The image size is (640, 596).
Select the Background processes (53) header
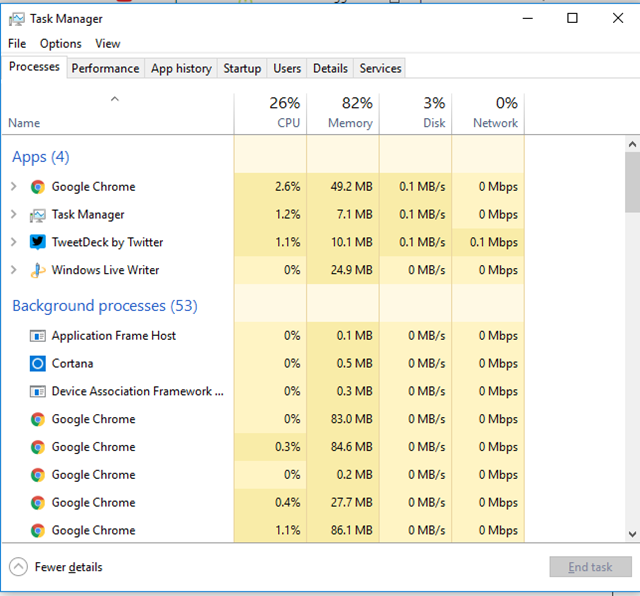pyautogui.click(x=105, y=306)
